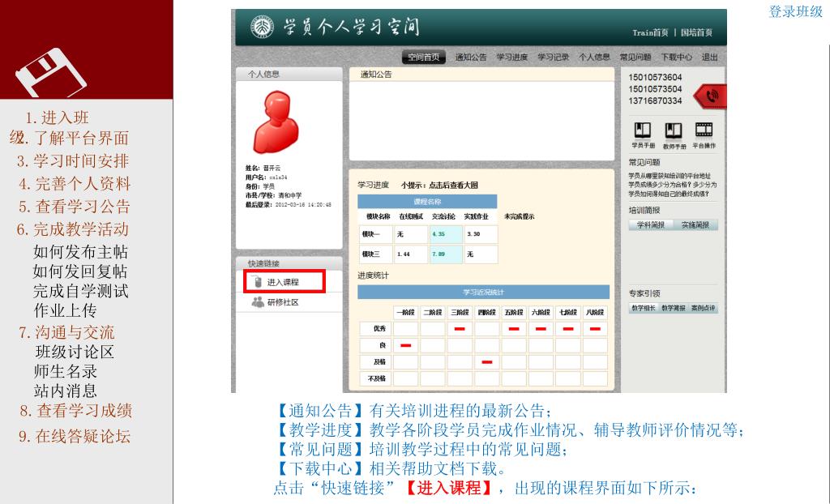Open the 学员手册 book icon
The height and width of the screenshot is (504, 830).
643,130
